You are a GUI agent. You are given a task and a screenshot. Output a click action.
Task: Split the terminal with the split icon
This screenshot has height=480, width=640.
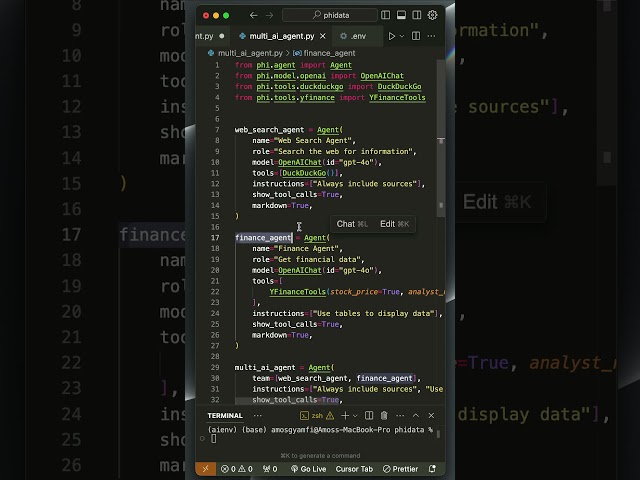(369, 416)
